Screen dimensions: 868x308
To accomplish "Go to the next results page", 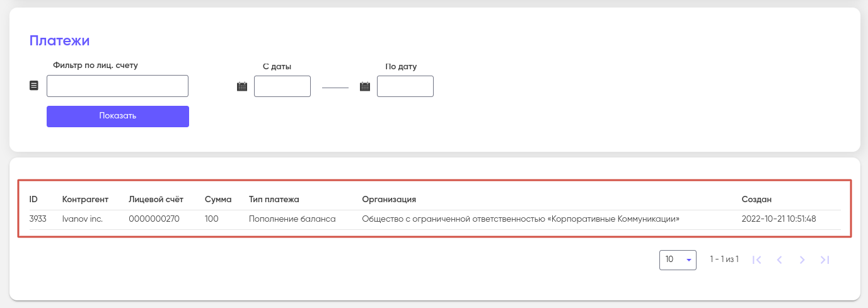I will [x=802, y=260].
